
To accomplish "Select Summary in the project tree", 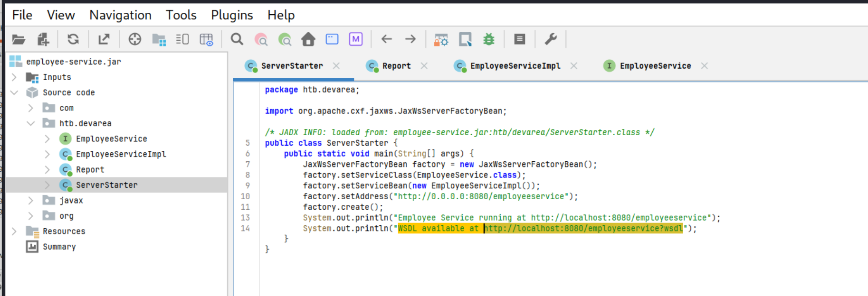I will 59,247.
